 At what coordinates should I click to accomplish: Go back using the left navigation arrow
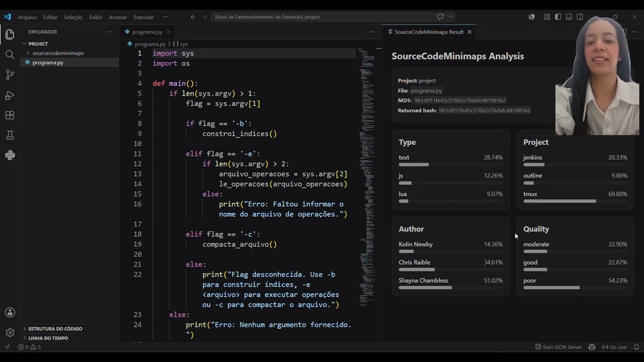point(193,17)
